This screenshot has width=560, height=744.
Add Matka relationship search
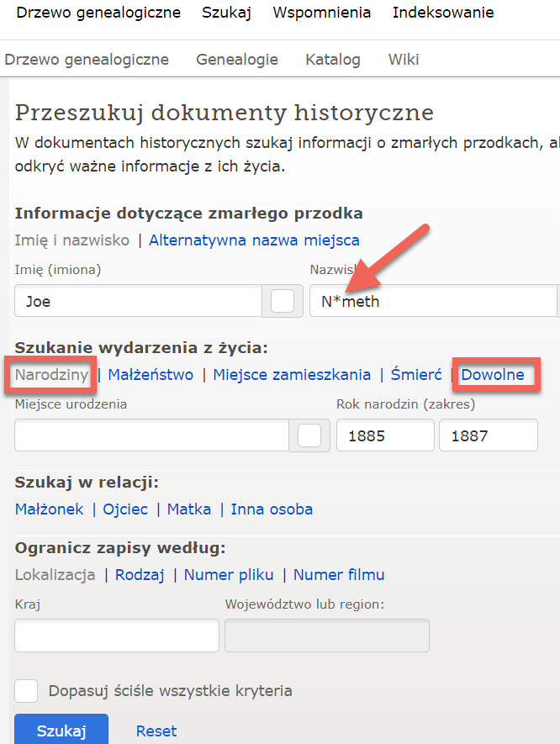click(x=189, y=509)
